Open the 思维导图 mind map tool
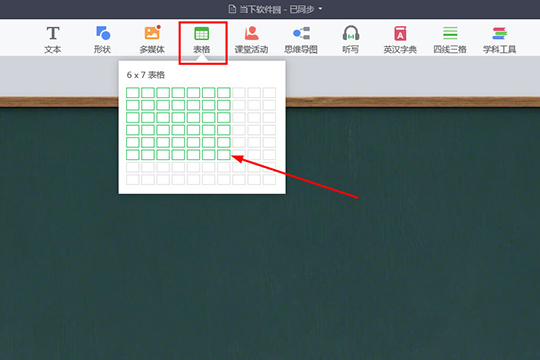 (x=301, y=40)
